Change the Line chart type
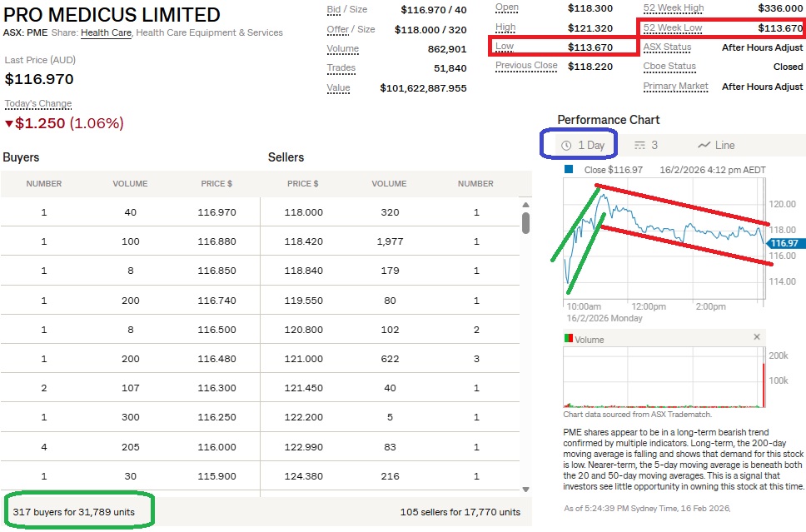This screenshot has width=806, height=532. click(x=717, y=145)
